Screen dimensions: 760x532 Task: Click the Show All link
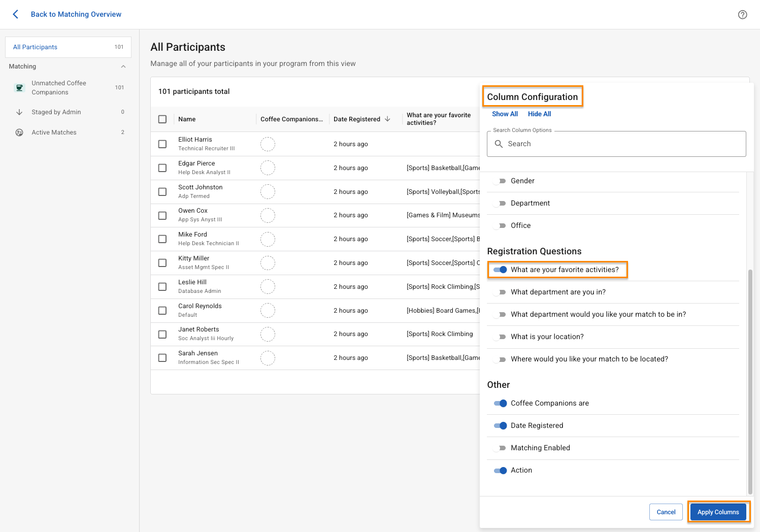[x=505, y=114]
